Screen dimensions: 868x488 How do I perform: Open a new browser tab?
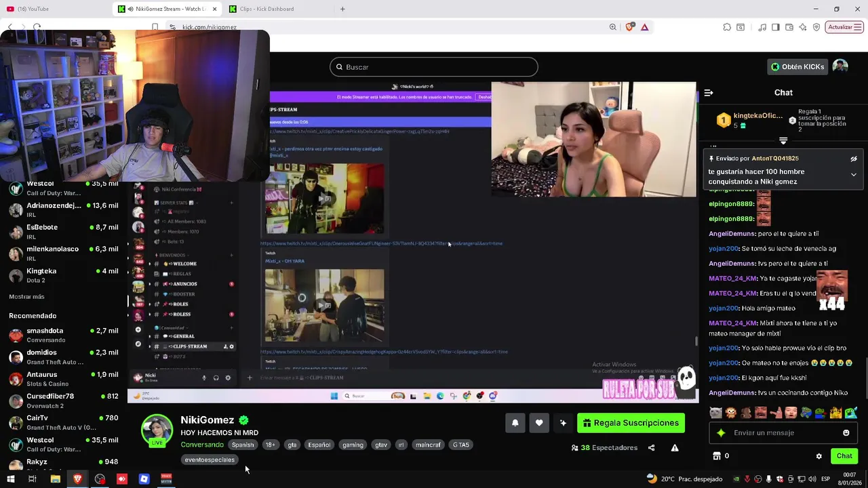(x=342, y=9)
